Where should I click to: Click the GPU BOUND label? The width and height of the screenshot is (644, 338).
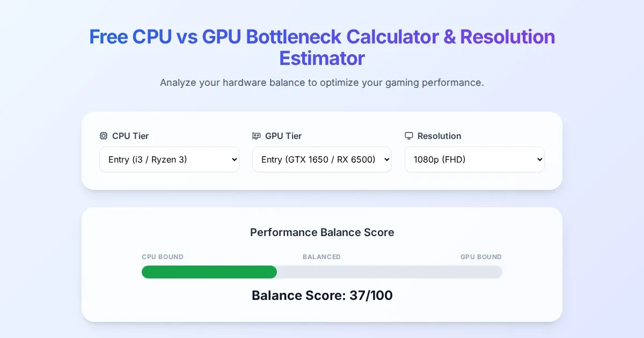pyautogui.click(x=481, y=257)
